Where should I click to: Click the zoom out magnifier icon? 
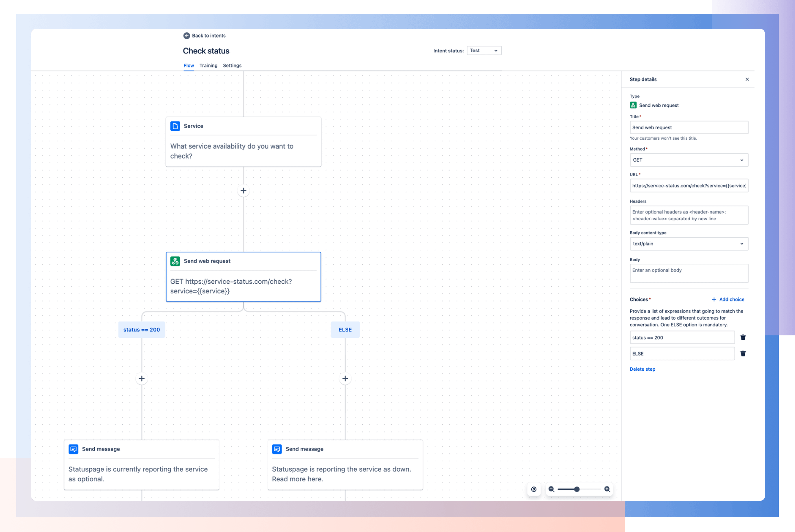click(551, 489)
